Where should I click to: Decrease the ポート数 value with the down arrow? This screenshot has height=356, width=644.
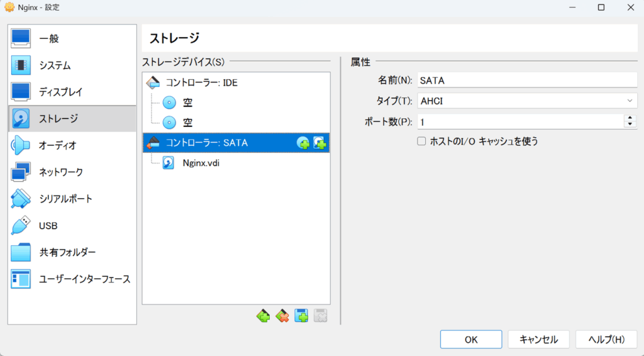pos(630,124)
